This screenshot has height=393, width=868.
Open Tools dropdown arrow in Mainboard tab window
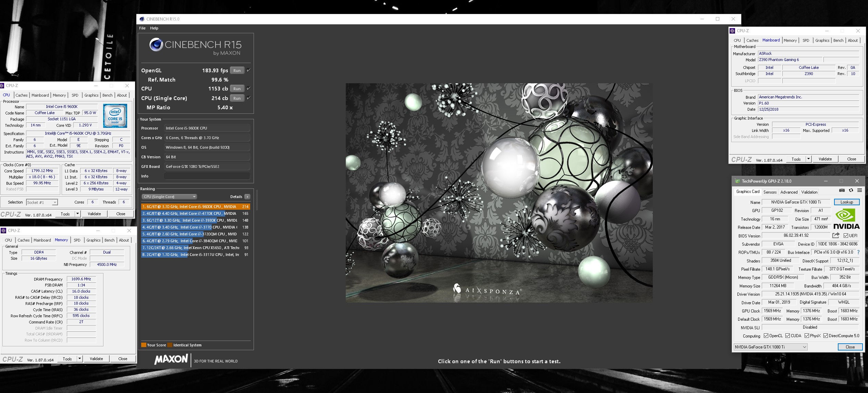809,159
